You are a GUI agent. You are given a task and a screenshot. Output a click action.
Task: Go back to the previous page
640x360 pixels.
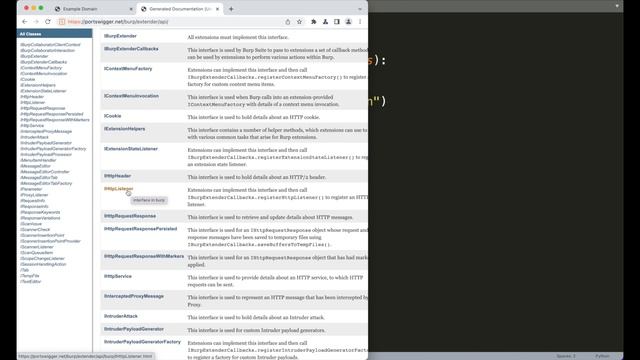(x=24, y=22)
